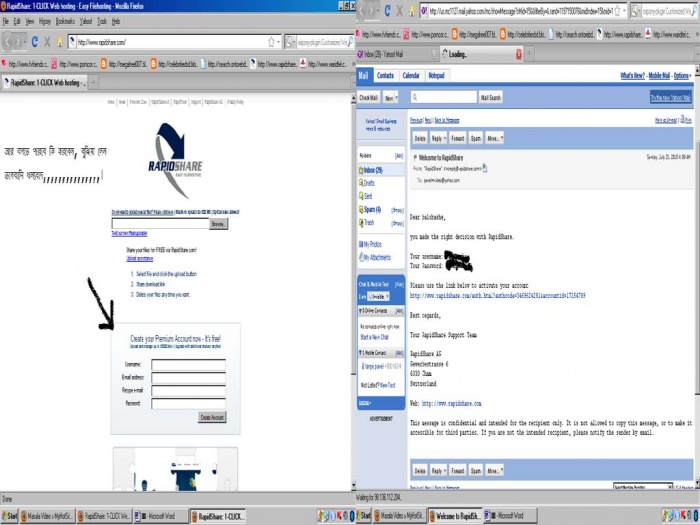Click RapidShare account activation link in email
Image resolution: width=700 pixels, height=525 pixels.
point(497,296)
